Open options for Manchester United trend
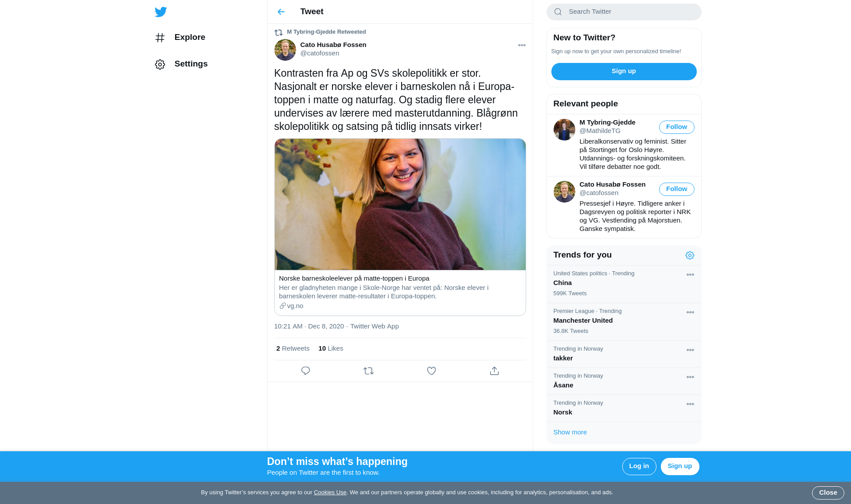 [690, 313]
